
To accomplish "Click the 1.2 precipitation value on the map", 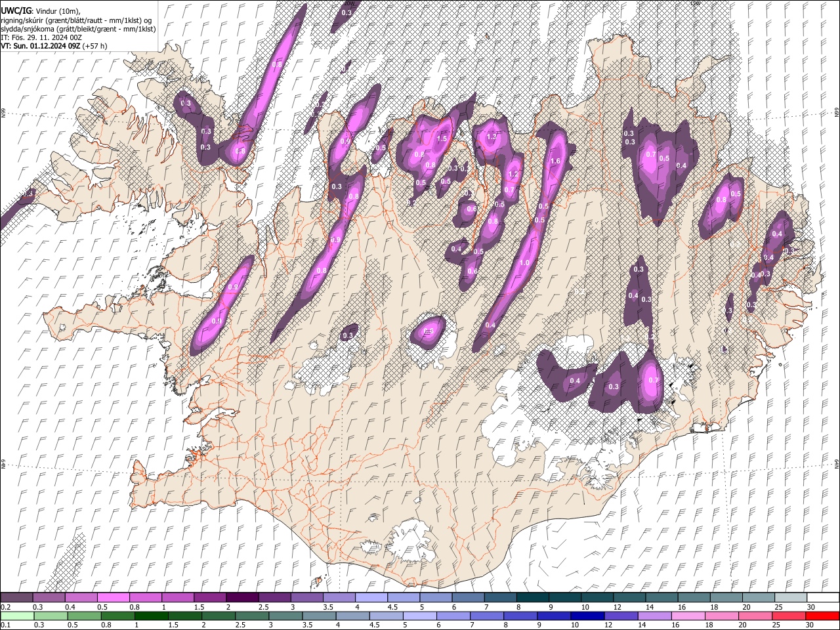I will pyautogui.click(x=513, y=174).
